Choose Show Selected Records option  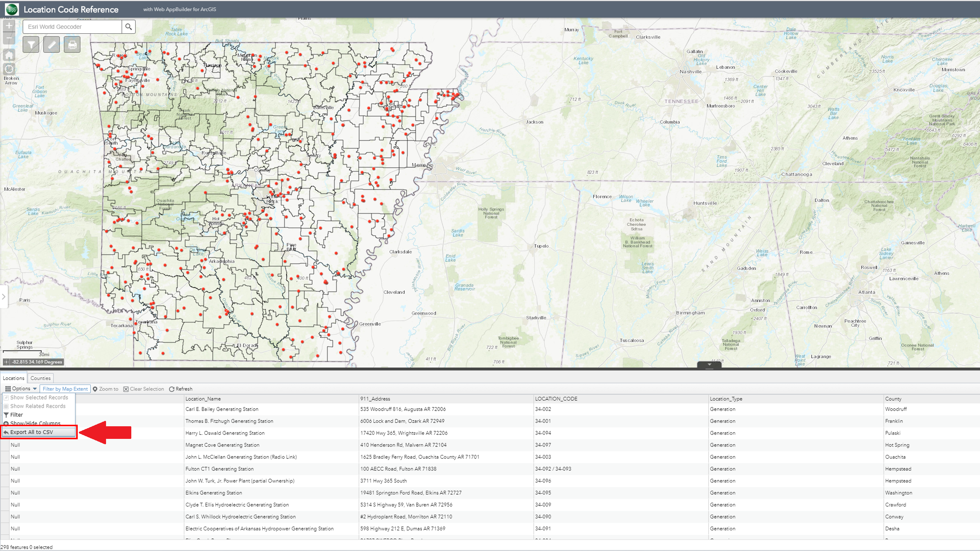[x=39, y=398]
